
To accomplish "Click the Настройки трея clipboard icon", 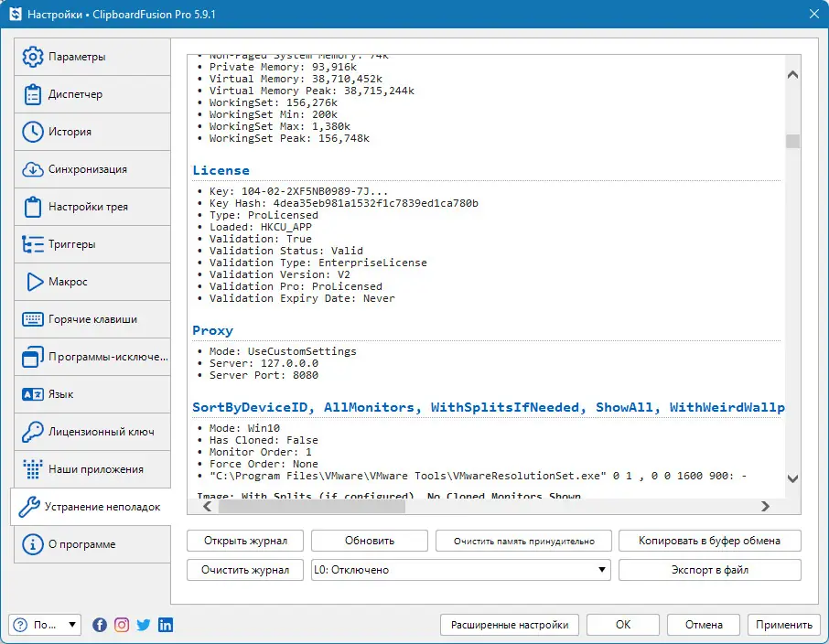I will click(33, 207).
